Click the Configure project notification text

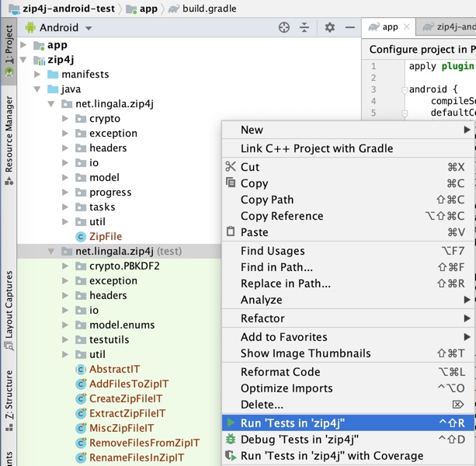coord(422,49)
